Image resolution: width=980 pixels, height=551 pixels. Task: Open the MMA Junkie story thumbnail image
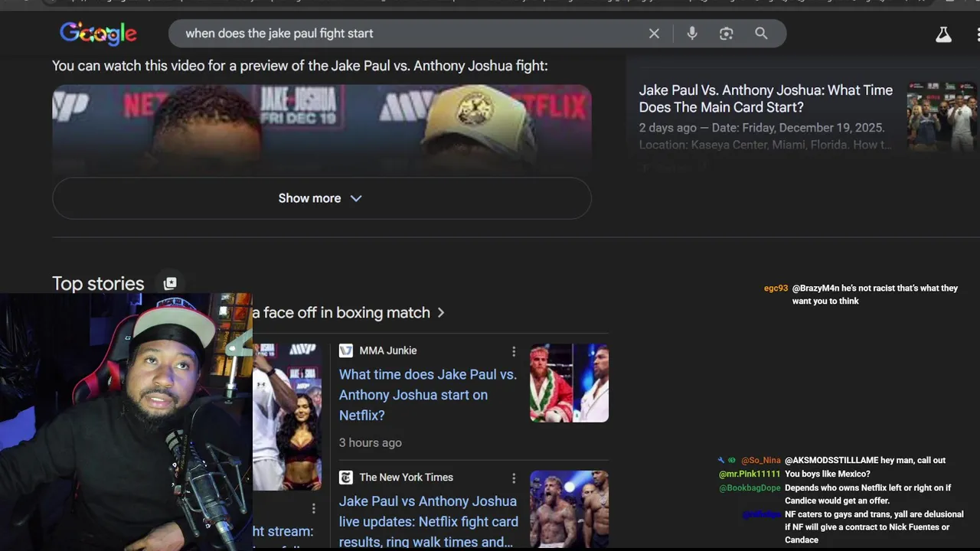[569, 383]
